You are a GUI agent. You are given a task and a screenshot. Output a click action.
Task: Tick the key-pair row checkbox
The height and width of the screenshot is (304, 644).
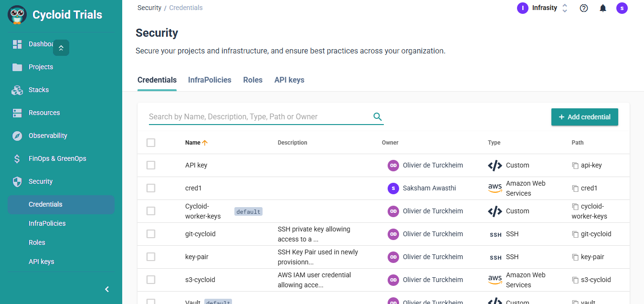click(151, 257)
